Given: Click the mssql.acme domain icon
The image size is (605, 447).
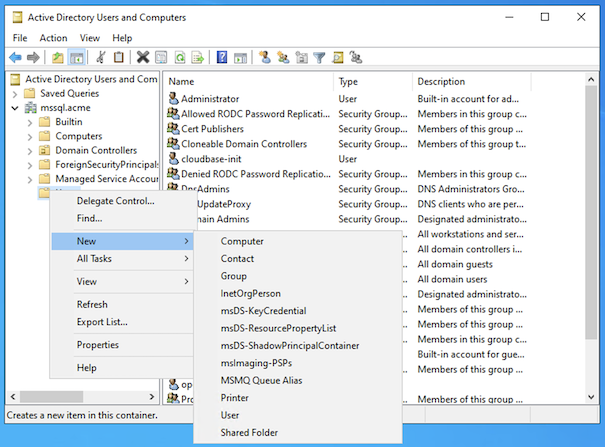Looking at the screenshot, I should (31, 108).
